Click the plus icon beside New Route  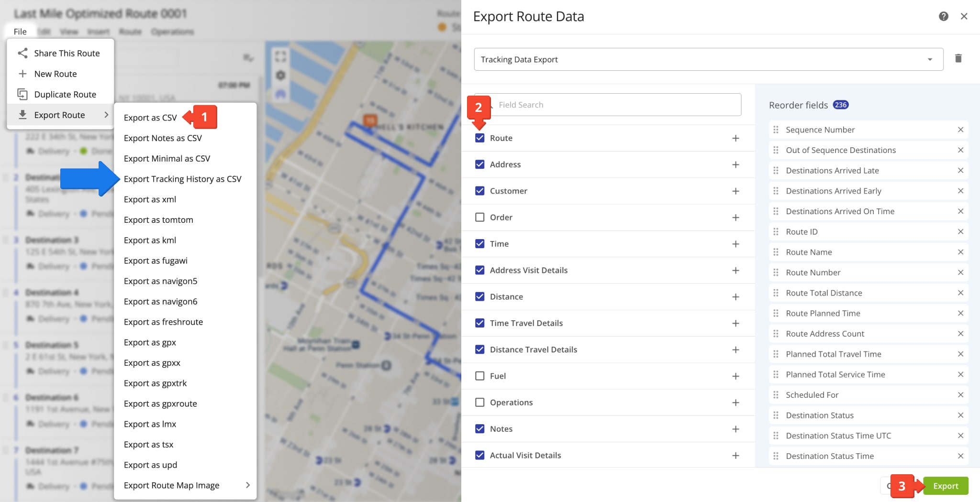(22, 74)
